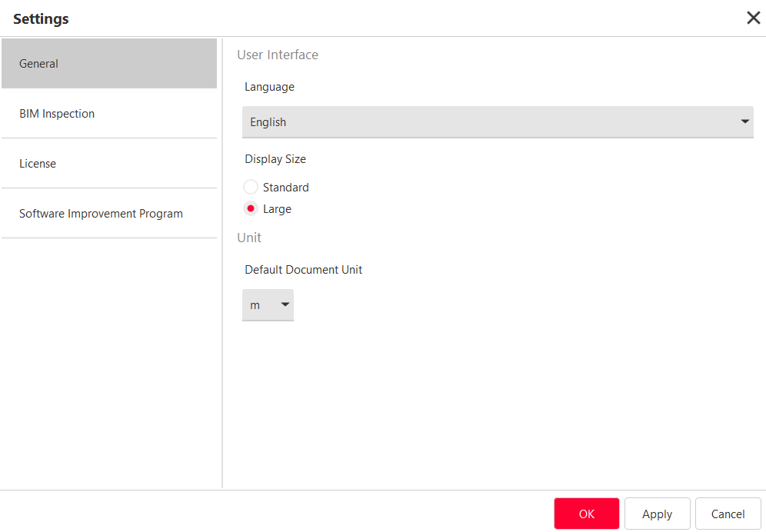766x532 pixels.
Task: Click the Default Document Unit label
Action: 304,270
